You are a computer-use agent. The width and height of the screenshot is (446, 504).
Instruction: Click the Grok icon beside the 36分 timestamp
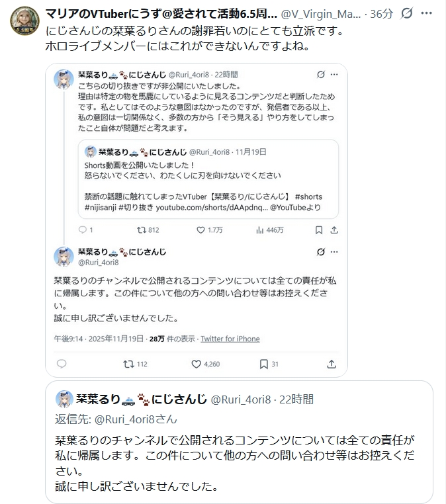click(x=408, y=13)
